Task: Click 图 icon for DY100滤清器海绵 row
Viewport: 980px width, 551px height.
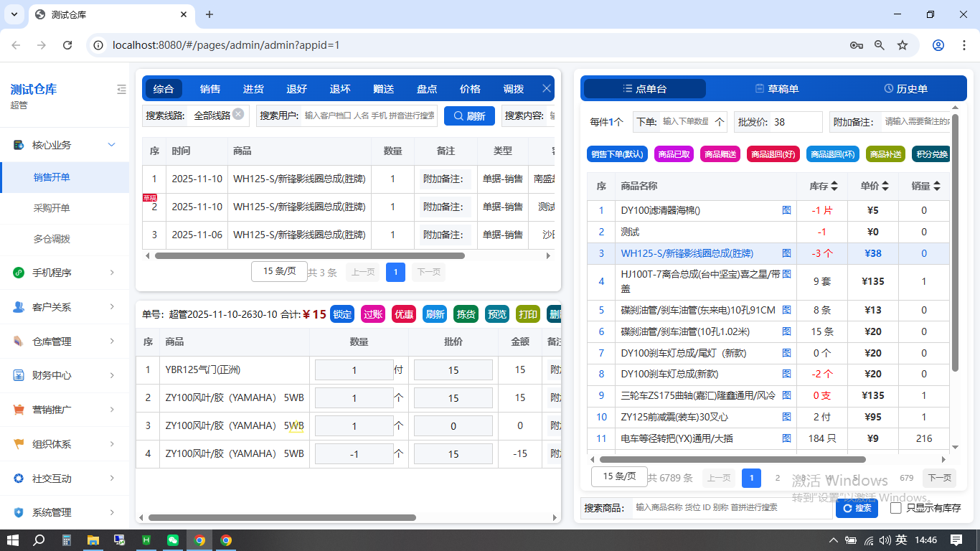Action: click(x=786, y=210)
